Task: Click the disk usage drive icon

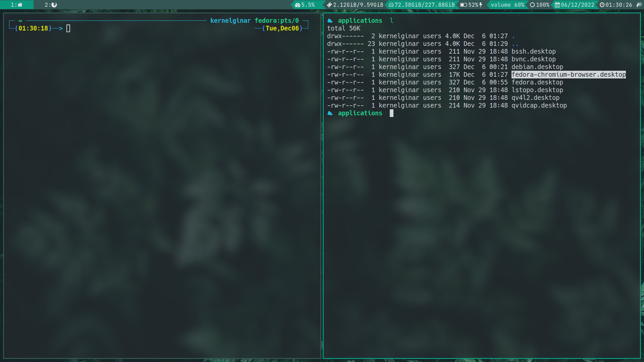Action: tap(391, 5)
